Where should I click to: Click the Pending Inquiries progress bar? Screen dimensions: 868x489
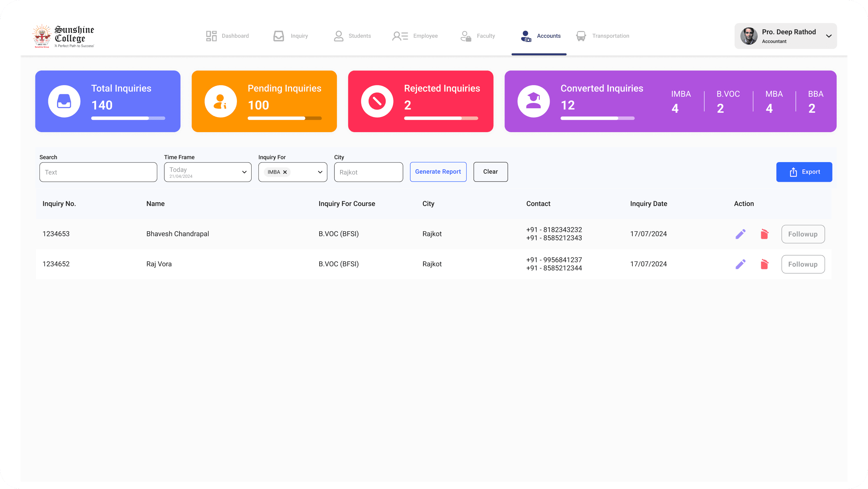click(285, 118)
